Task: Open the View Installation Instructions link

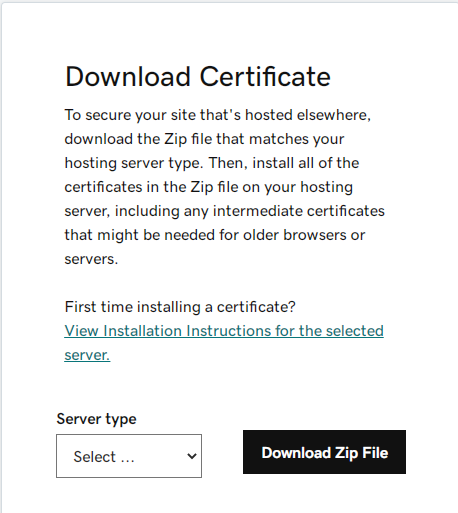Action: tap(224, 343)
